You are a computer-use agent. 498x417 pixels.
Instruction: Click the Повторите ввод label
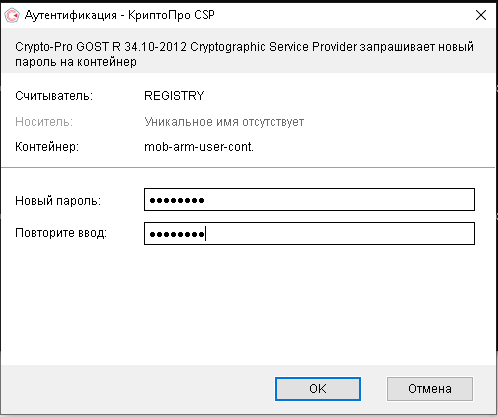61,233
